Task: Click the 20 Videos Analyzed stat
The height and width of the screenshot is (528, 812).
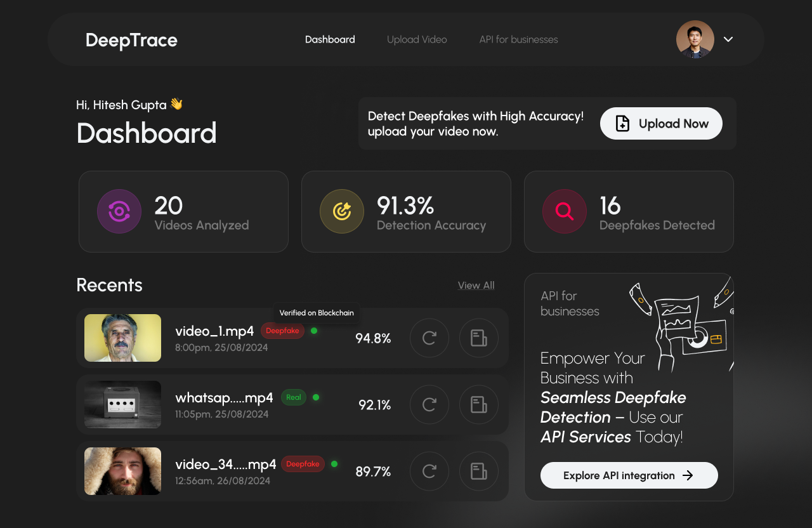Action: pos(183,211)
